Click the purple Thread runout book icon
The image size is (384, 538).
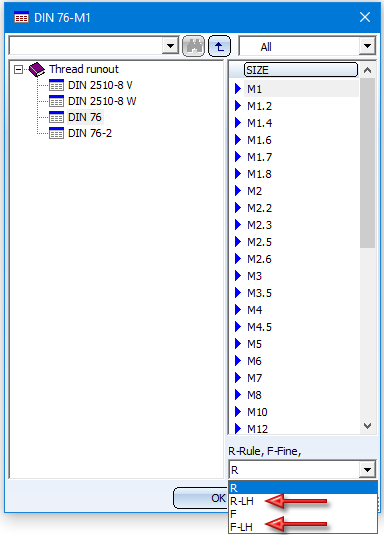click(37, 69)
